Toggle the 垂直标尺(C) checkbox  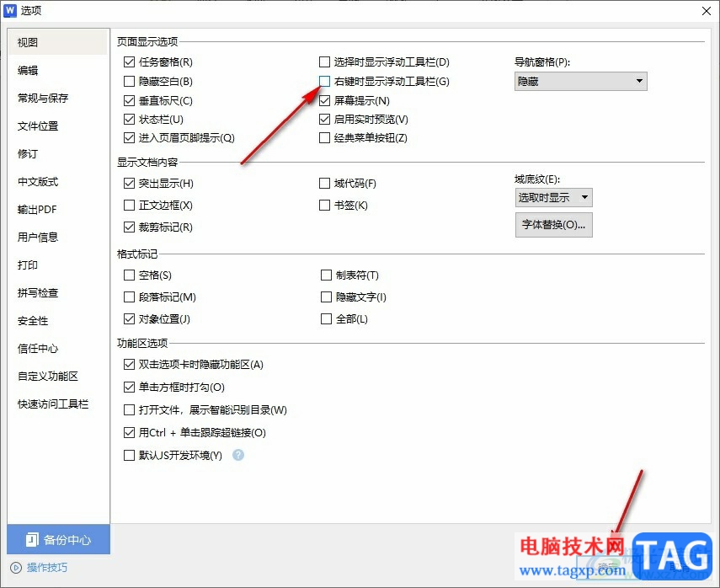point(129,100)
